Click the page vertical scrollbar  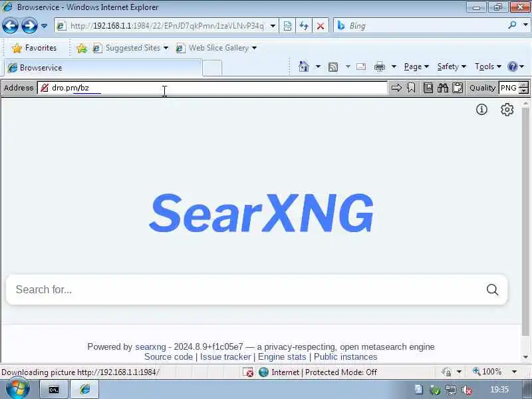(x=525, y=222)
